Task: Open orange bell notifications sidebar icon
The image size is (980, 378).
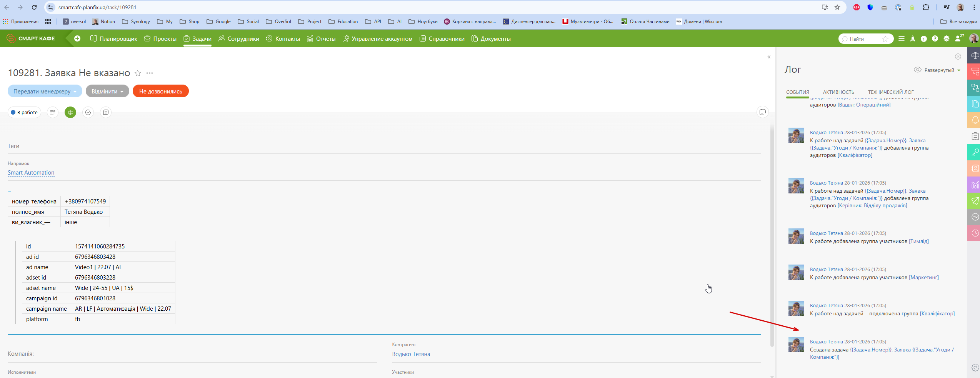Action: pyautogui.click(x=974, y=120)
